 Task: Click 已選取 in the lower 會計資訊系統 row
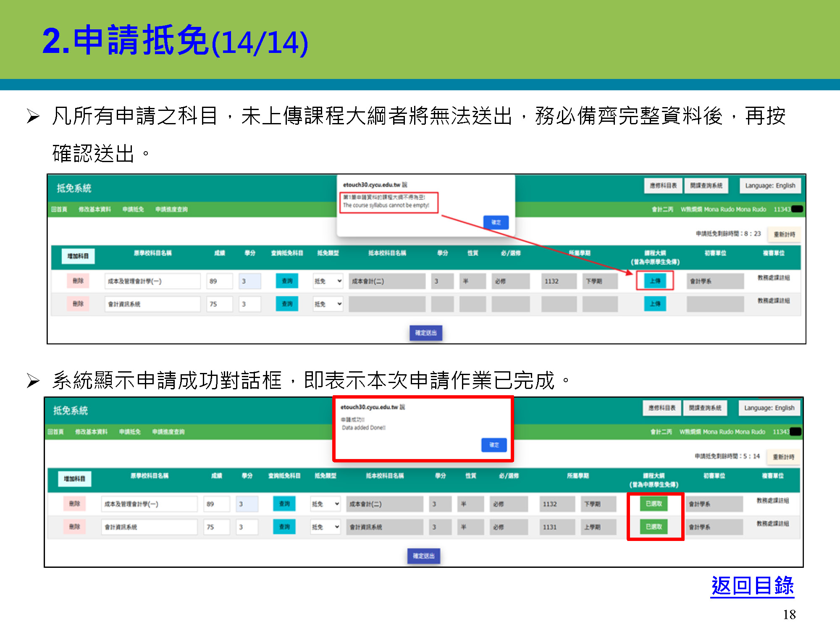coord(654,527)
